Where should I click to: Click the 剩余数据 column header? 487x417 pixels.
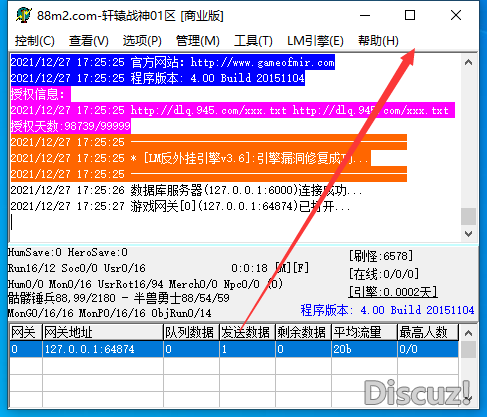tap(303, 332)
